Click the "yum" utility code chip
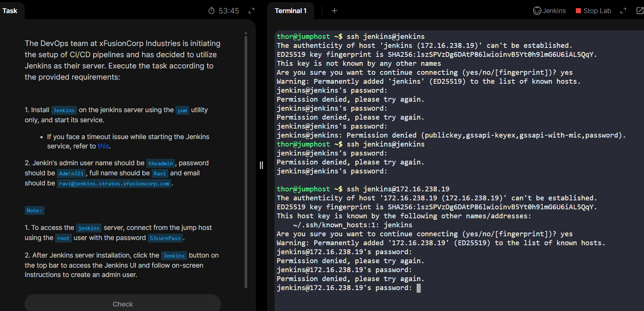 point(182,110)
